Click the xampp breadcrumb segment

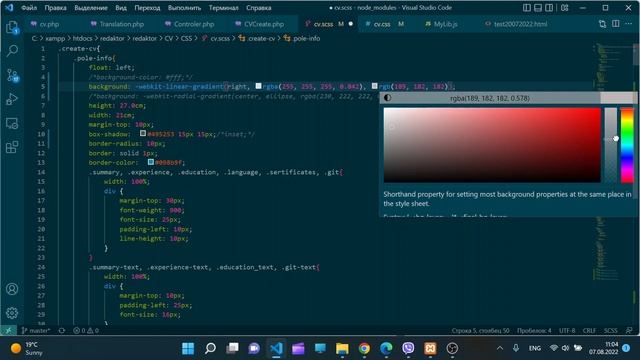pos(55,38)
